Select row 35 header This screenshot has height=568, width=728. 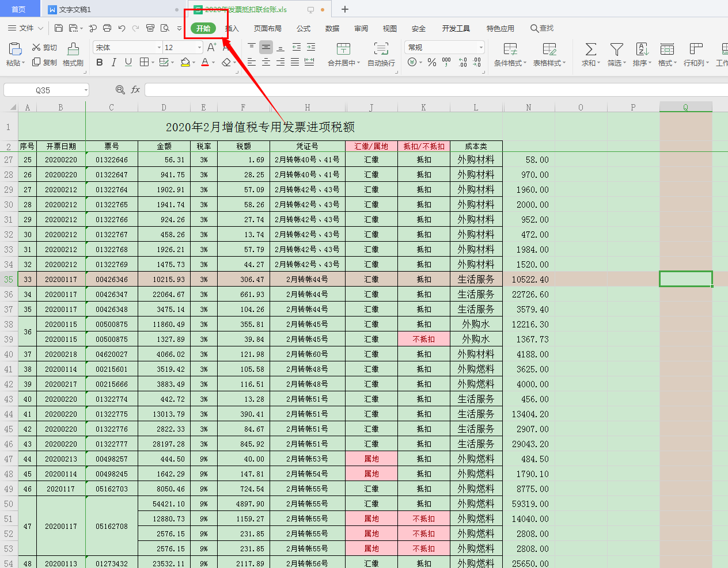click(9, 279)
